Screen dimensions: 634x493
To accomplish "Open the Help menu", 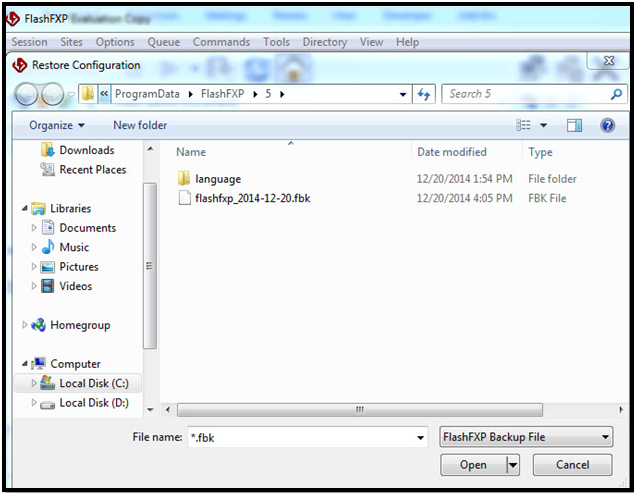I will [407, 42].
